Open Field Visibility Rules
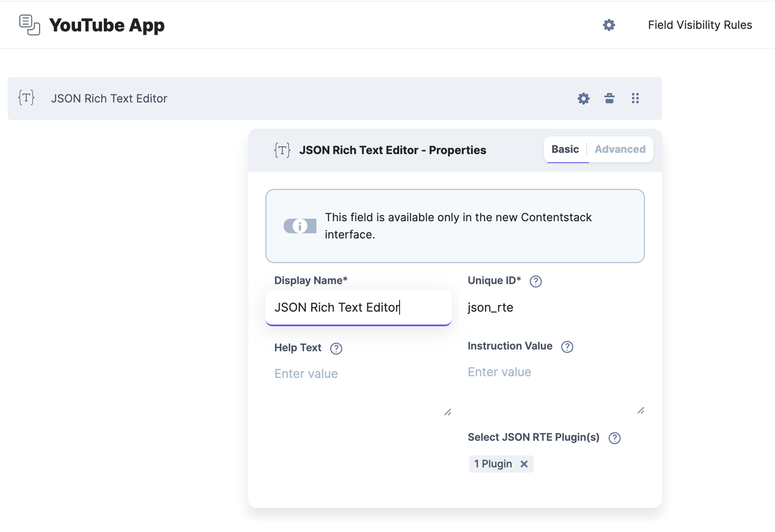This screenshot has height=532, width=775. (x=700, y=25)
